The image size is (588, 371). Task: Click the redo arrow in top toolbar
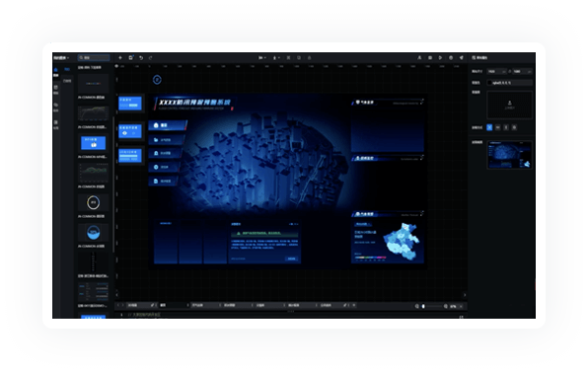pyautogui.click(x=151, y=58)
